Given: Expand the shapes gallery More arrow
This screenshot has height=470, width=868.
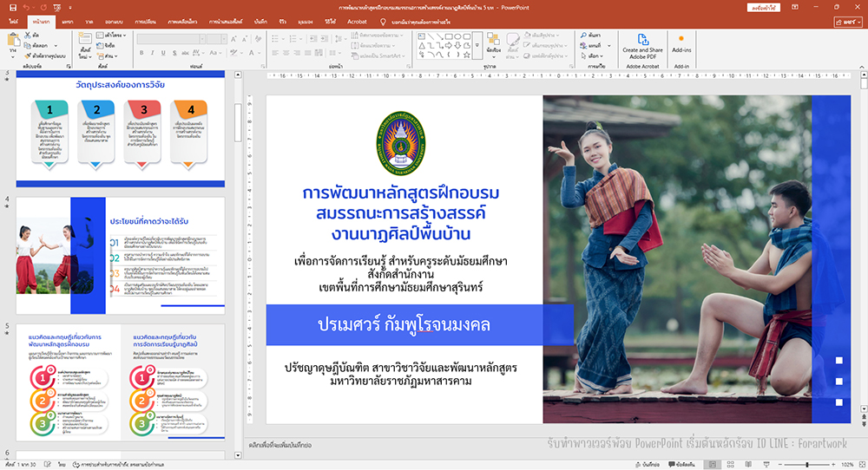Looking at the screenshot, I should point(477,45).
